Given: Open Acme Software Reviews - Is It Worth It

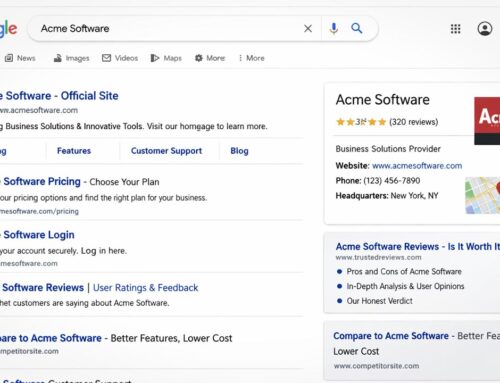Looking at the screenshot, I should (x=418, y=247).
